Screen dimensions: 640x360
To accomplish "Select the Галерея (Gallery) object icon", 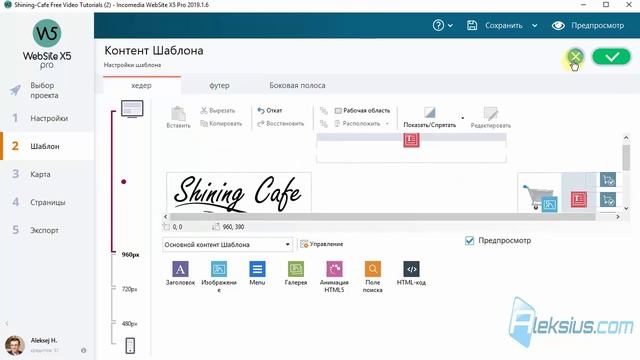I will pos(296,269).
